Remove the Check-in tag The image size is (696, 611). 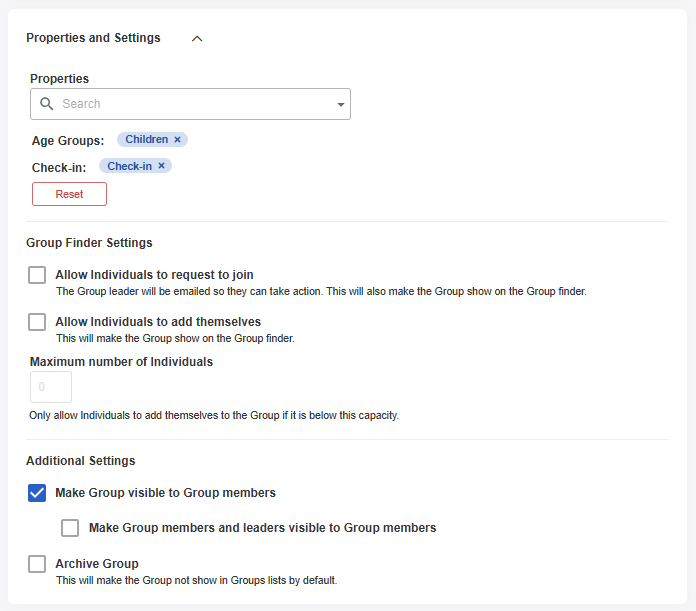click(162, 166)
